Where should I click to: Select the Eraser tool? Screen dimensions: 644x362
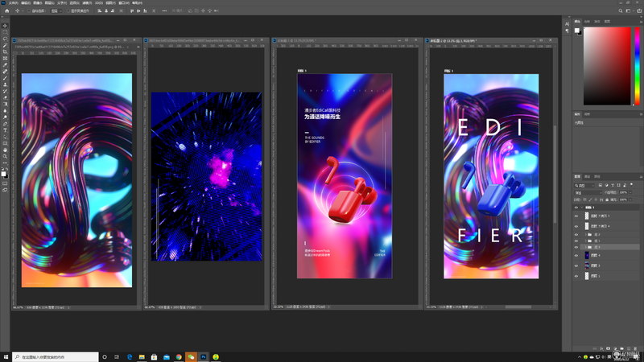(5, 97)
